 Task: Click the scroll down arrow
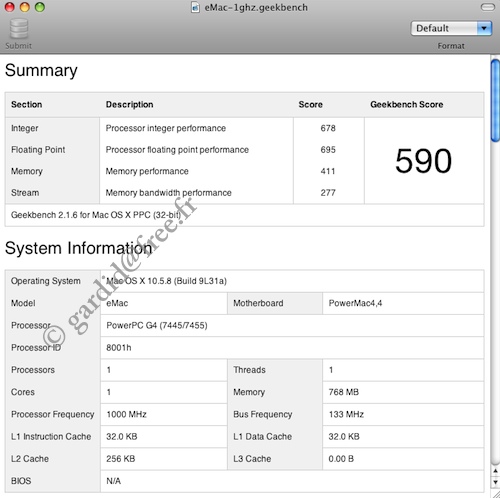point(495,482)
